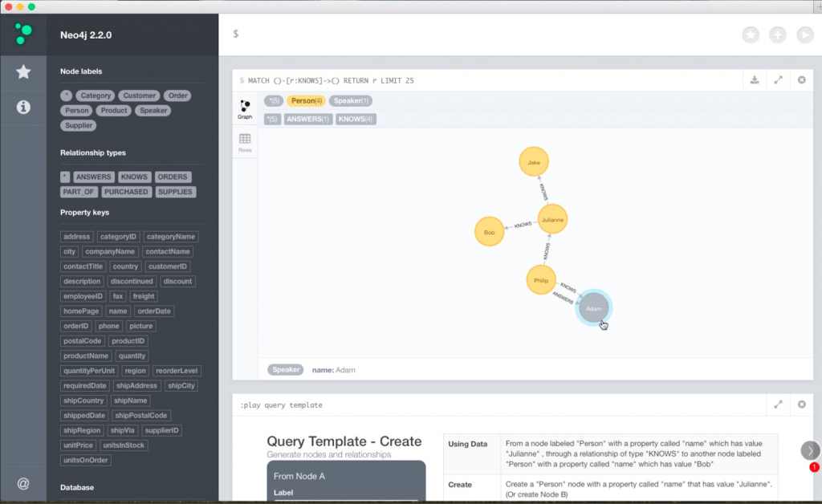Click the ':play query template' command text

[x=281, y=405]
